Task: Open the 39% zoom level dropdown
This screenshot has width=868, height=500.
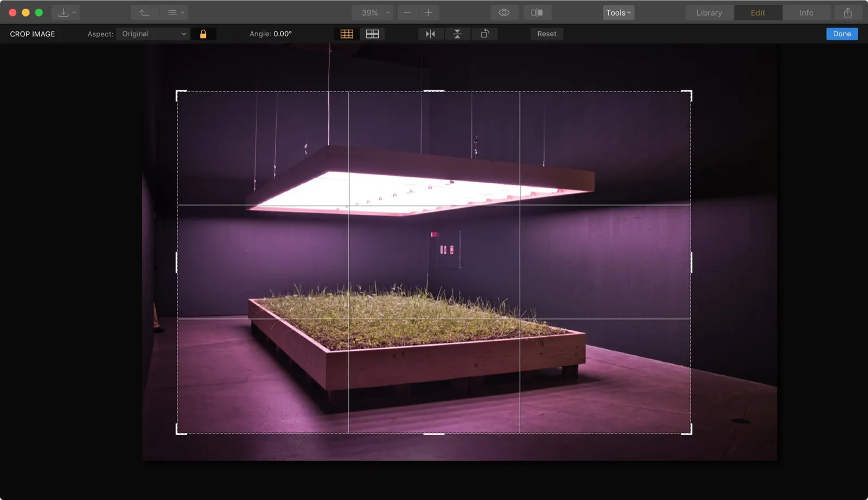Action: point(372,12)
